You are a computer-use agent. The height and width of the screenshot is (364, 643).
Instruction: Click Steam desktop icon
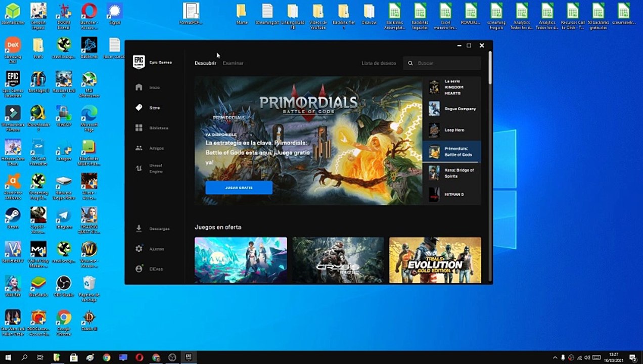point(13,218)
